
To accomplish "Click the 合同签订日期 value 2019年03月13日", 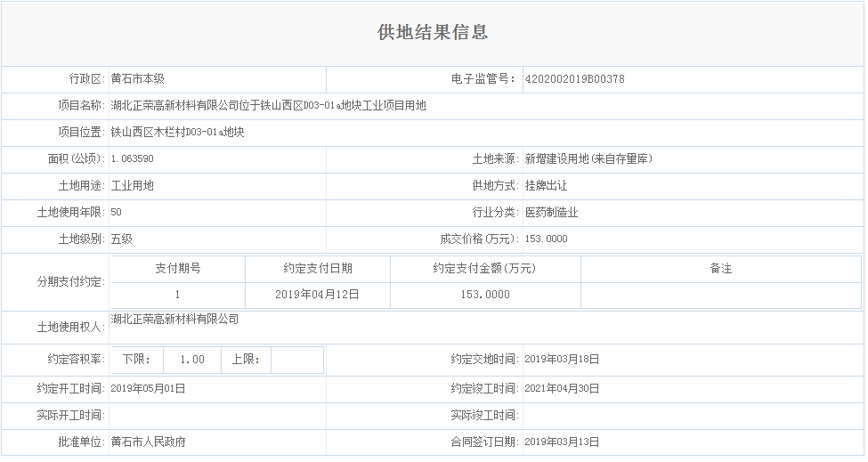I will point(562,442).
